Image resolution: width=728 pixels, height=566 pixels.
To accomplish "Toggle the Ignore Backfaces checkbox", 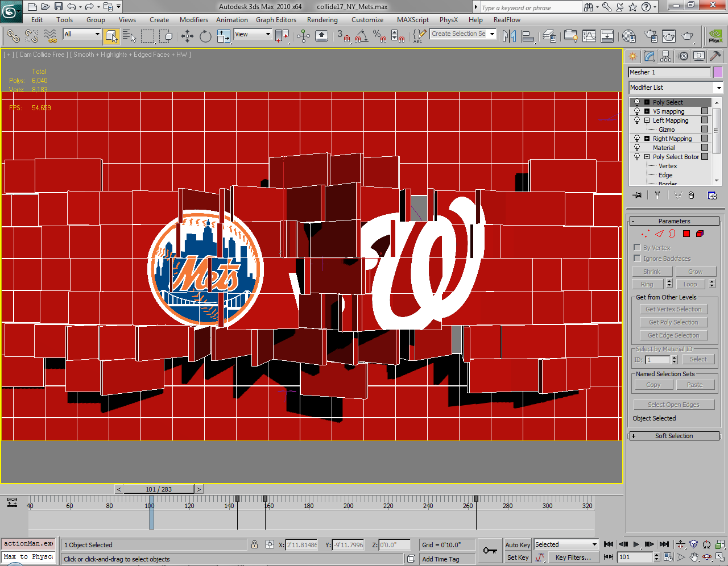I will (637, 258).
